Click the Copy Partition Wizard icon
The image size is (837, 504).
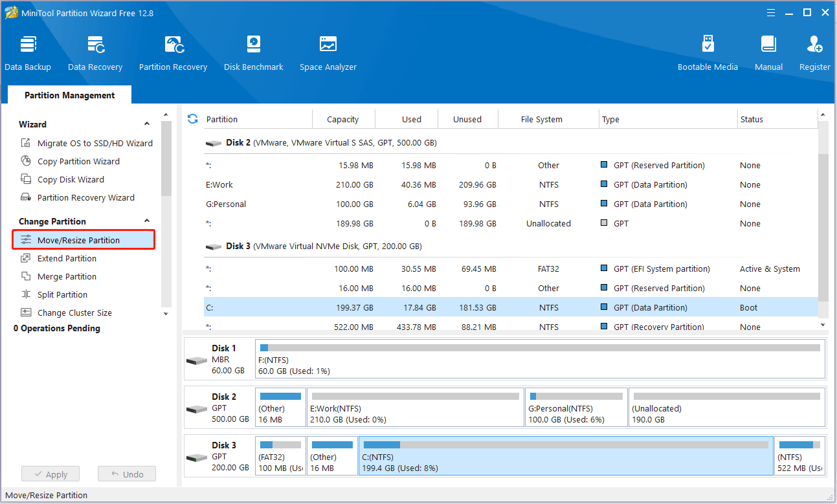pos(26,161)
